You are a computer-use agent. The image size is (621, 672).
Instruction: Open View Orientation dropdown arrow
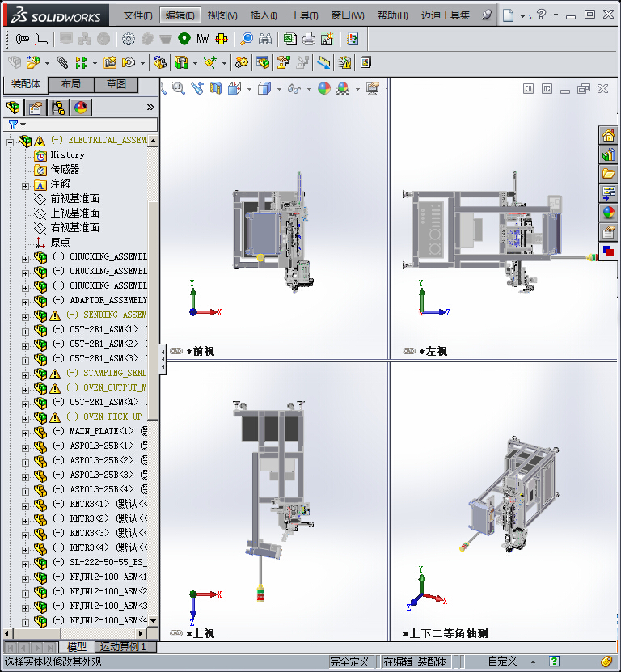point(249,90)
